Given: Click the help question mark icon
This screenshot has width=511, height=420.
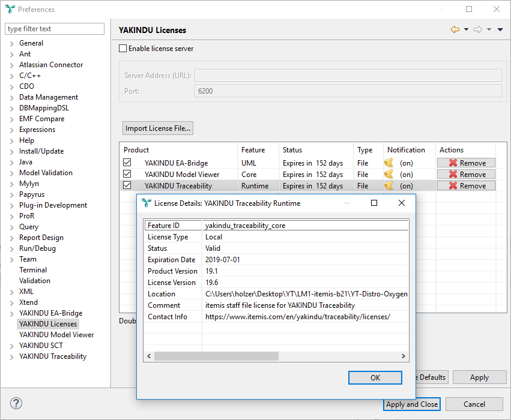Looking at the screenshot, I should pos(16,404).
